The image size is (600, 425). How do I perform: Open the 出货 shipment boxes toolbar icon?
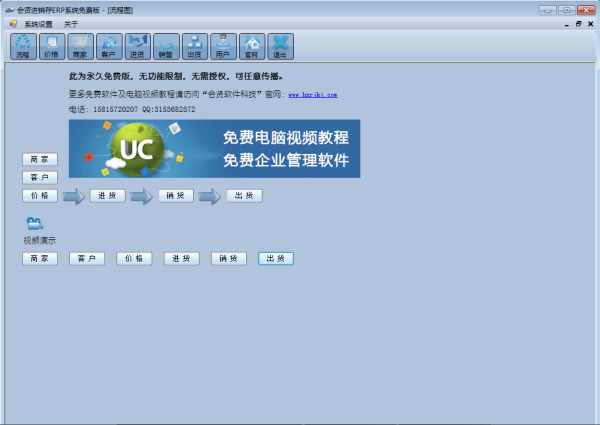pos(195,46)
